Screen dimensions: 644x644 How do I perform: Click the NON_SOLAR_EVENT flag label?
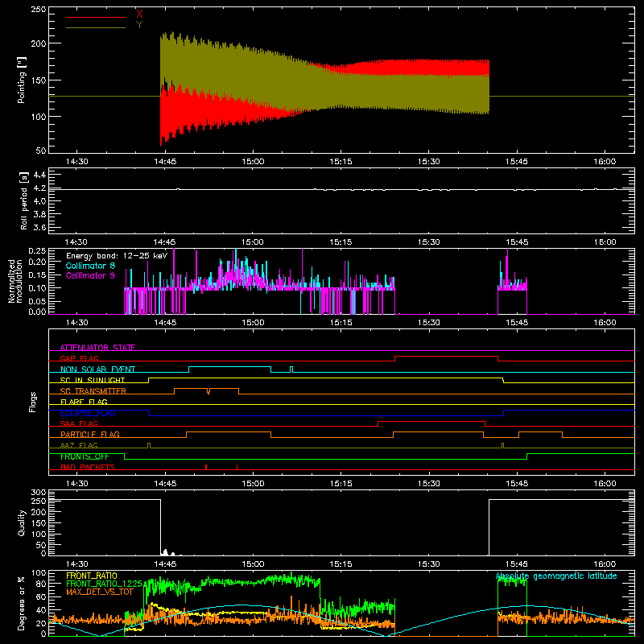click(x=97, y=369)
